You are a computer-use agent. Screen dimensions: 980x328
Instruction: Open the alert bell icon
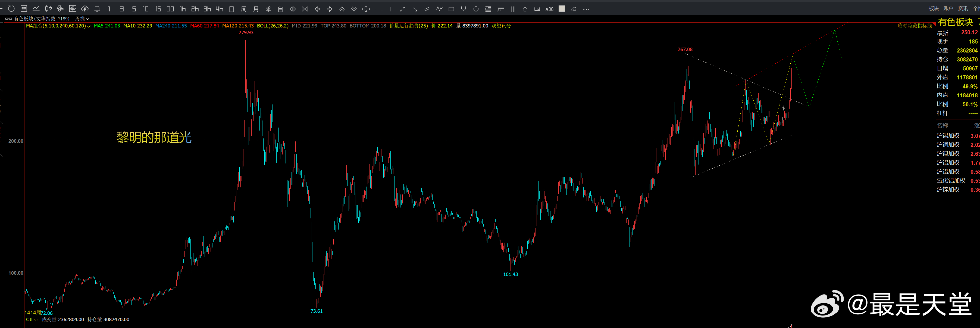coord(97,9)
